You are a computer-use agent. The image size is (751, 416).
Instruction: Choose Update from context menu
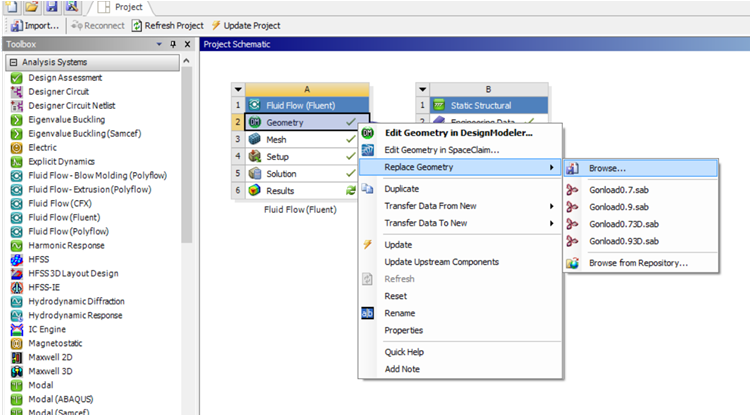tap(460, 245)
